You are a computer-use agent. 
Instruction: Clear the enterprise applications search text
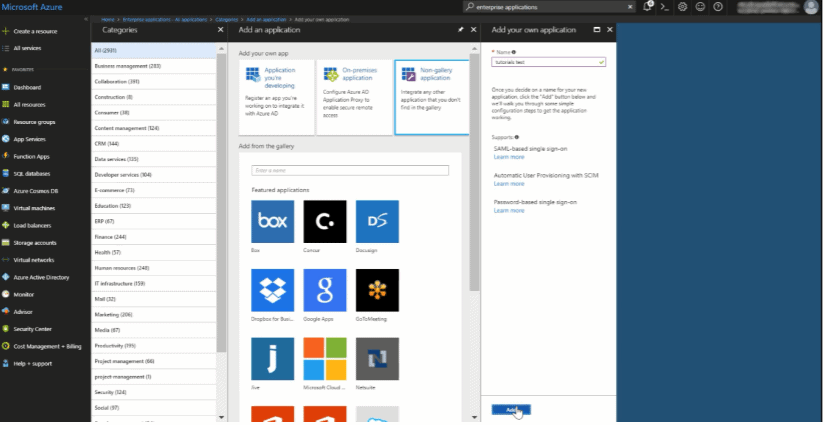click(630, 7)
